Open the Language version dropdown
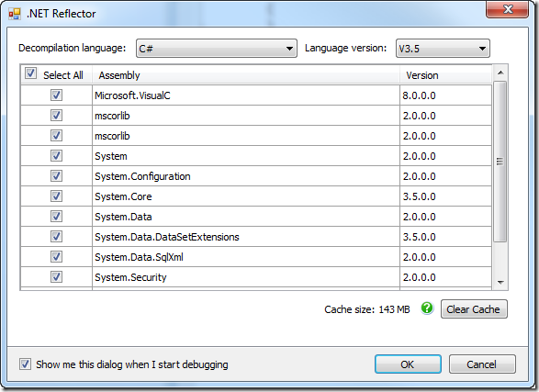 pos(443,49)
